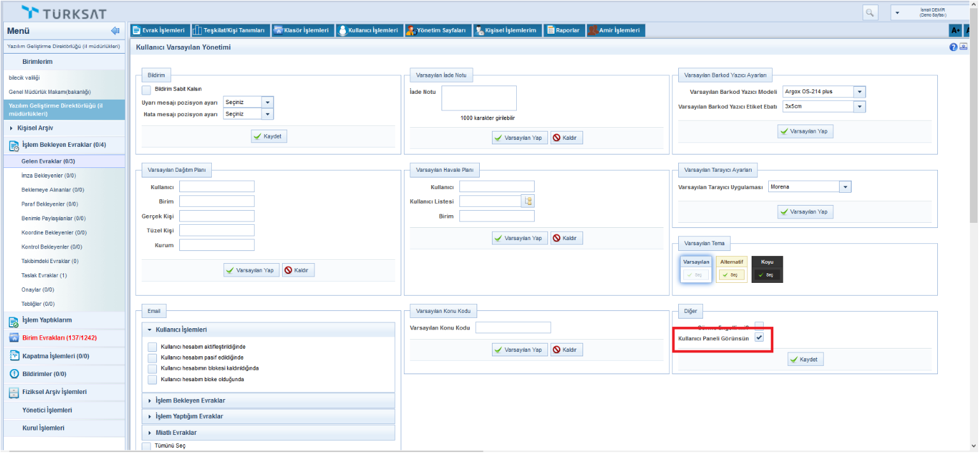Open Kapatma İşlemleri (0/0) in sidebar

pos(56,356)
